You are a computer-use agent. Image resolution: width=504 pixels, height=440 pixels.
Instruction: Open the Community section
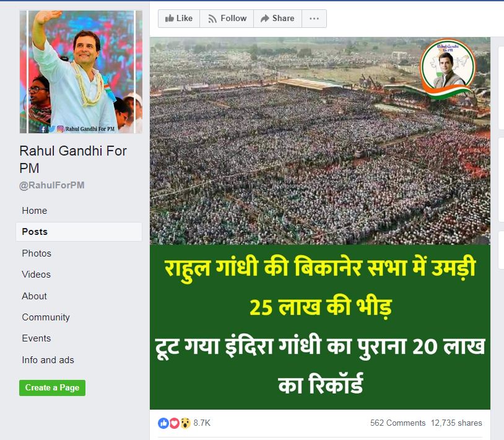pyautogui.click(x=46, y=317)
